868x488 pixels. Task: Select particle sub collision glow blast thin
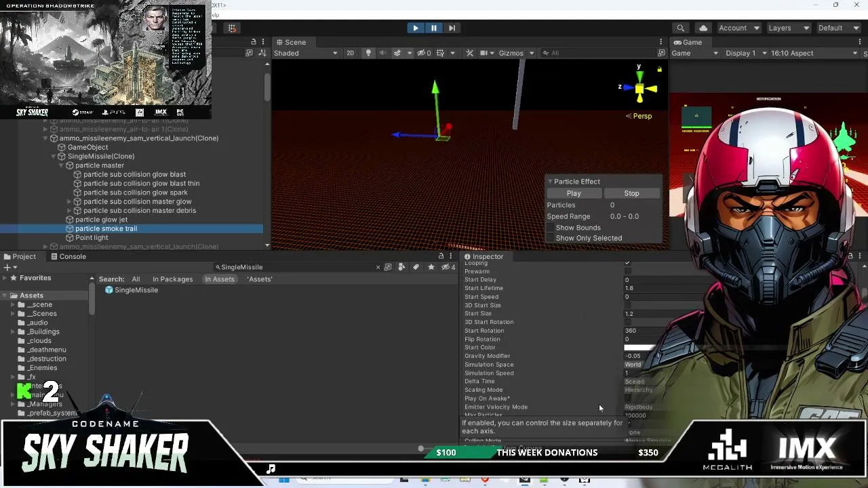point(141,183)
